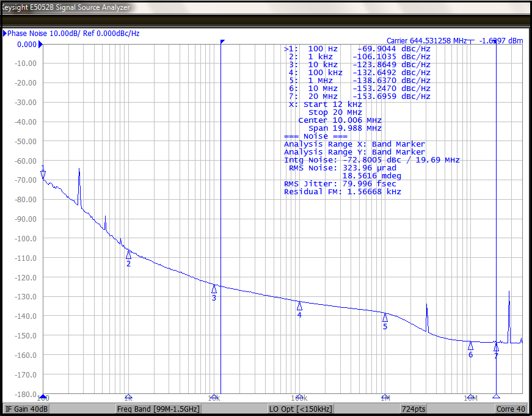Activate marker 7 at 20 MHz
Image resolution: width=532 pixels, height=416 pixels.
496,347
